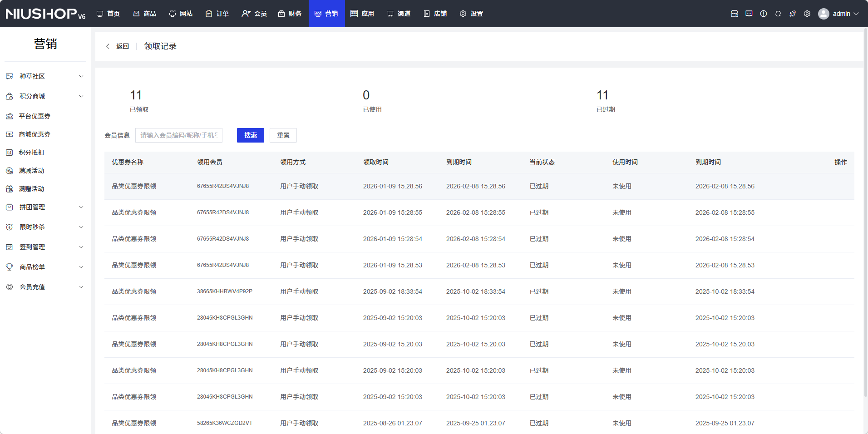The image size is (868, 434).
Task: Click the rocket icon in header
Action: (x=793, y=14)
